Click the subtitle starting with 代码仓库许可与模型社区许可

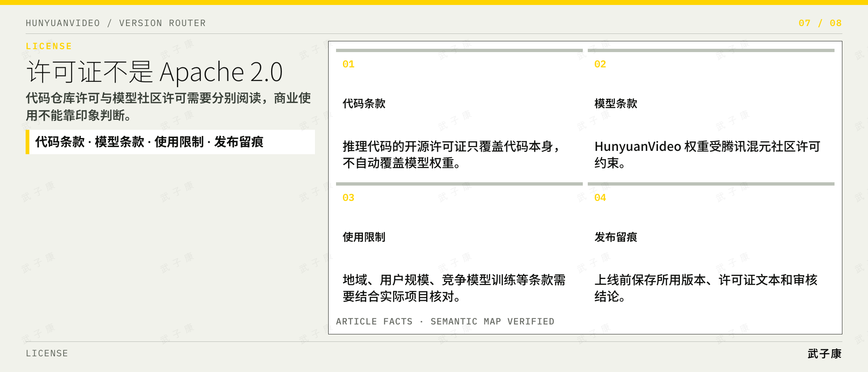click(168, 107)
